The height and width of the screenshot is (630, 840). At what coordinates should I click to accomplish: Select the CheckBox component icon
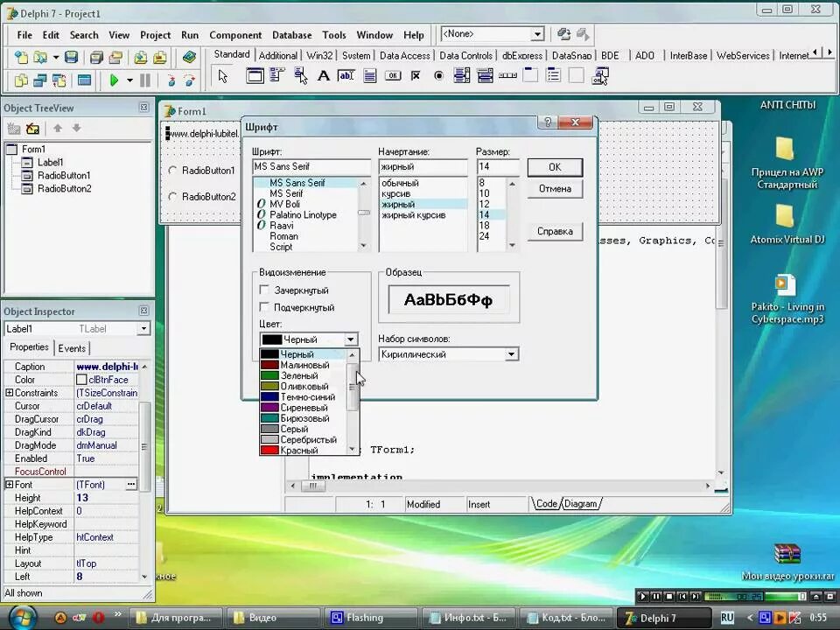(416, 76)
